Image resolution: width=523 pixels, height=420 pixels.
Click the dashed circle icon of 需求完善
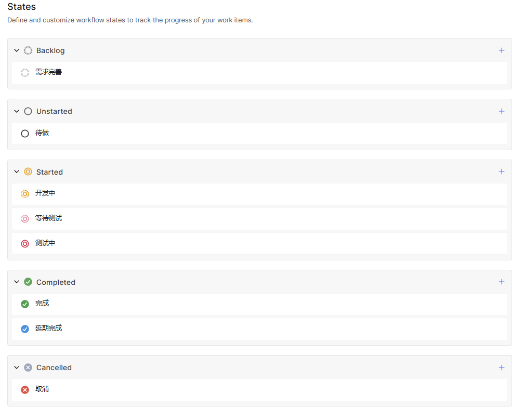25,73
